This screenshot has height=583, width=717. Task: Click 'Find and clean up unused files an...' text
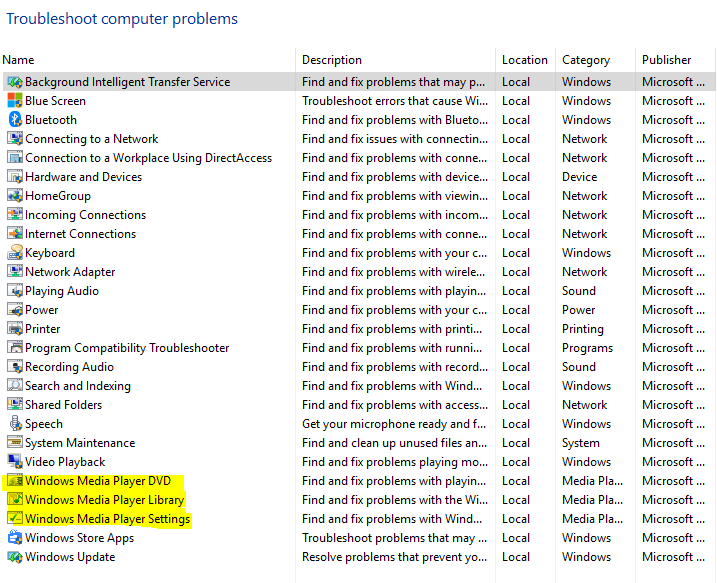(x=394, y=443)
